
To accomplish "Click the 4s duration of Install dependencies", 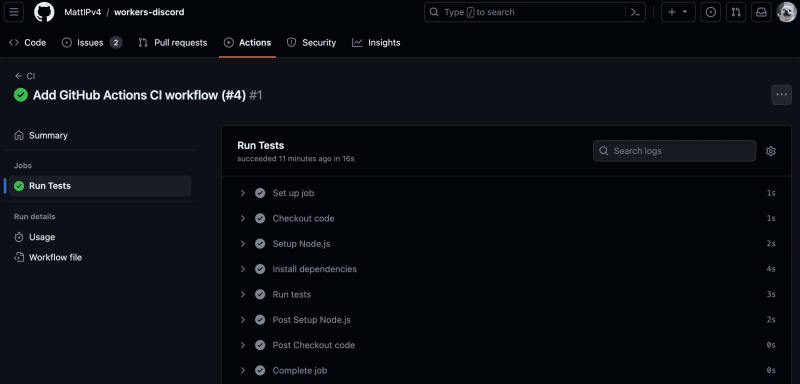I will pos(771,269).
